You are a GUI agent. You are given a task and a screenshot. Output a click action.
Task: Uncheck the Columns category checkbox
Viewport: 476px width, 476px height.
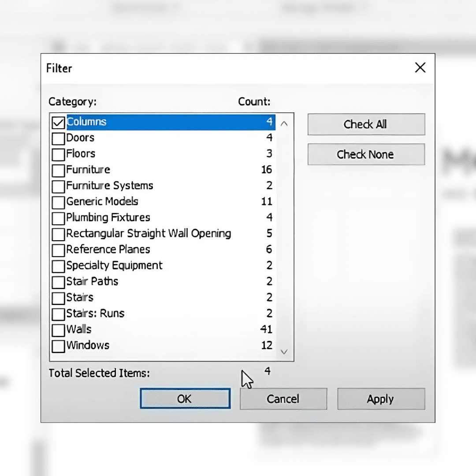pyautogui.click(x=58, y=123)
